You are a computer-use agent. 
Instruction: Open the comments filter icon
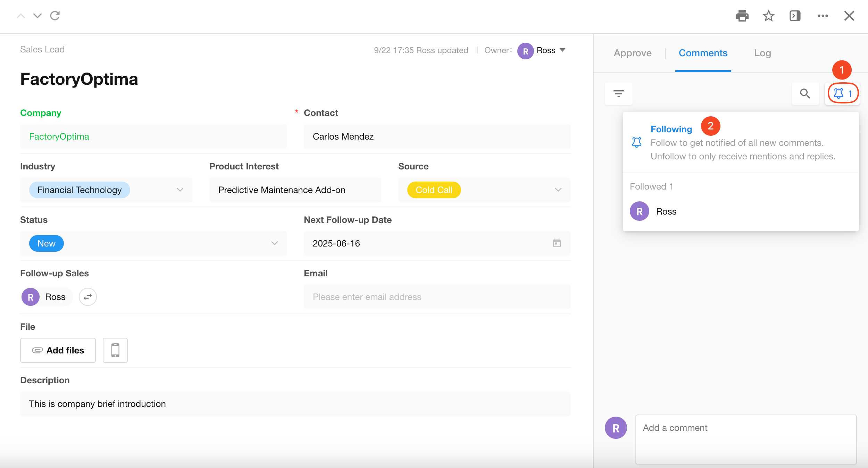(x=618, y=94)
